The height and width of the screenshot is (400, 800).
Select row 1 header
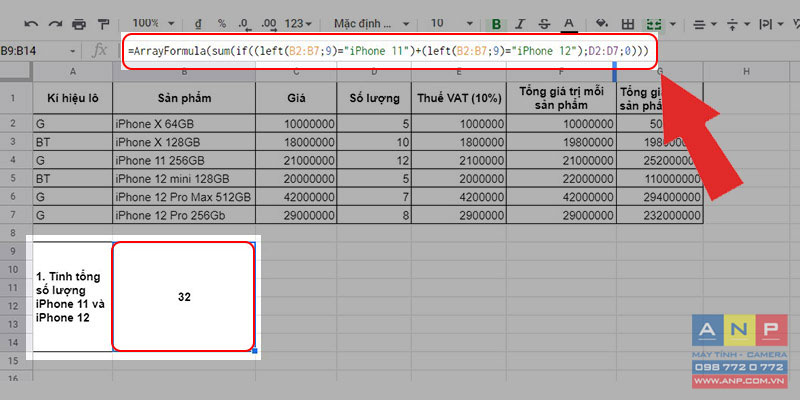pos(16,97)
